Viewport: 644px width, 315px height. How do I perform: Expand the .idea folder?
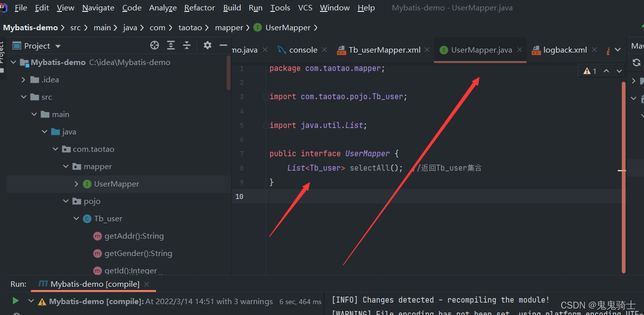(23, 80)
